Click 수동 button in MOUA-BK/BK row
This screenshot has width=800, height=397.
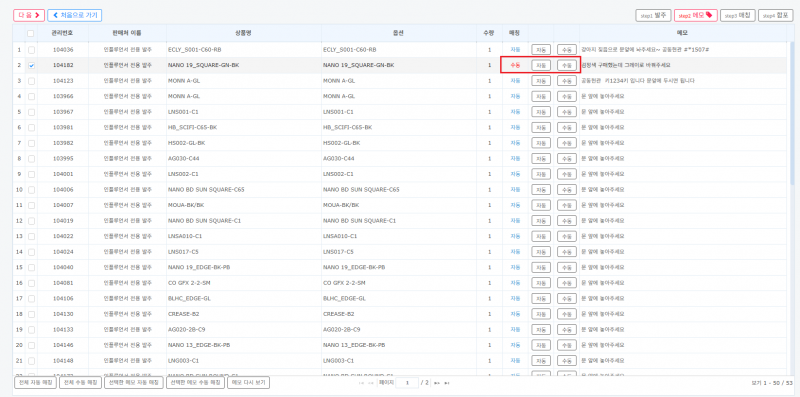566,205
